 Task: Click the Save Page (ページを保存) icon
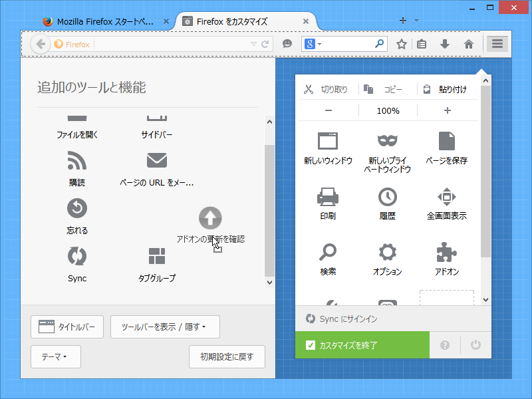tap(446, 141)
